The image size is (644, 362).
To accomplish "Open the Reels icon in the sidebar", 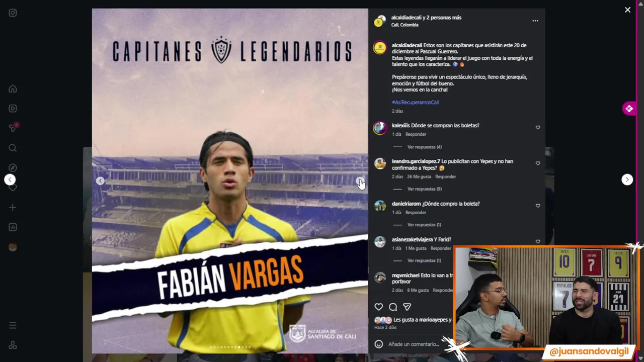I will pos(13,109).
